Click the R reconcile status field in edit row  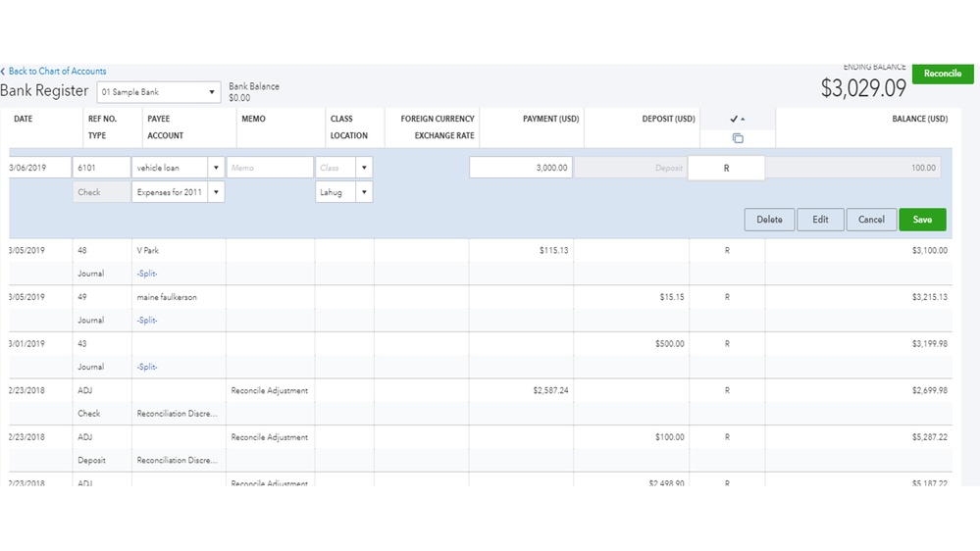tap(727, 168)
